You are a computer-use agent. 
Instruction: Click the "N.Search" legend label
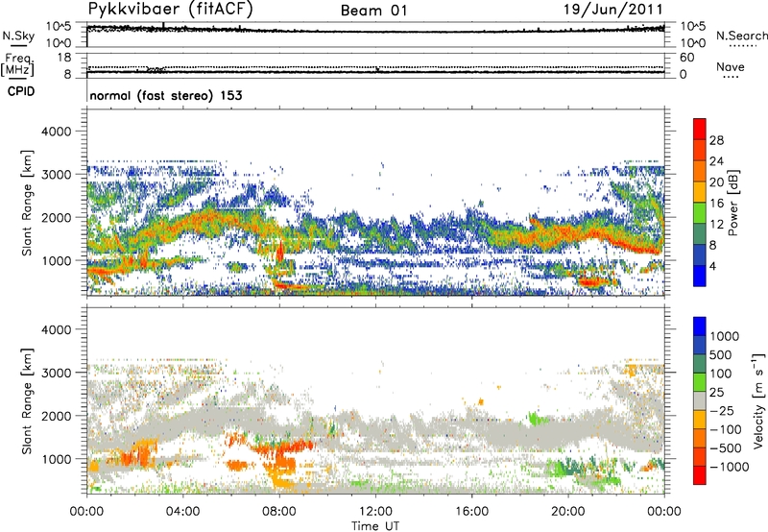tap(741, 36)
